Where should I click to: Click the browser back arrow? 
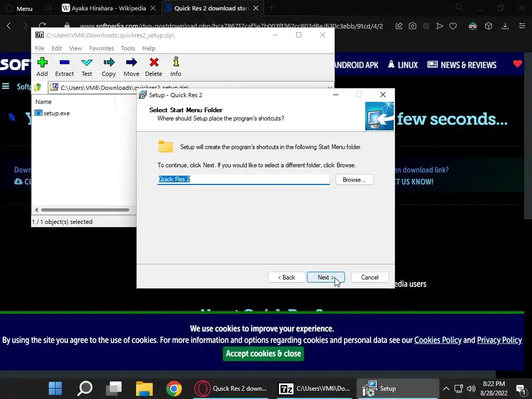pos(9,26)
